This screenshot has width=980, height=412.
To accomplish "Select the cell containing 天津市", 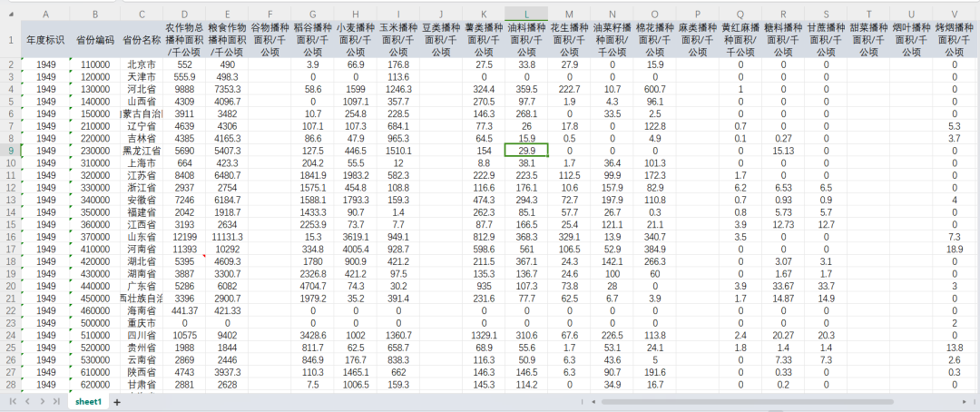I will pos(142,76).
